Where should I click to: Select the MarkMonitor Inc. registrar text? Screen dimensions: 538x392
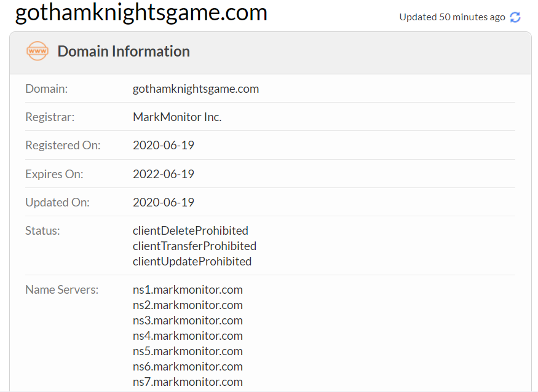click(177, 117)
